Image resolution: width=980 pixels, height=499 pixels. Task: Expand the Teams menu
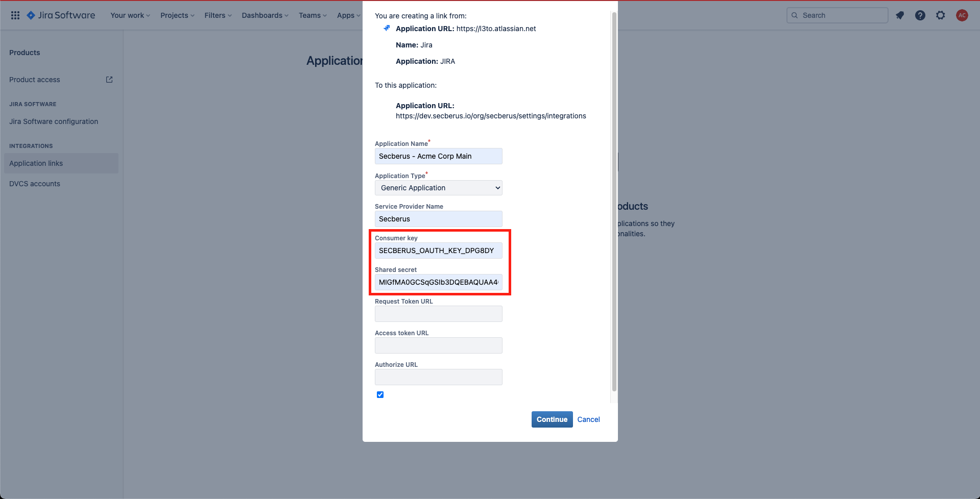pos(313,15)
